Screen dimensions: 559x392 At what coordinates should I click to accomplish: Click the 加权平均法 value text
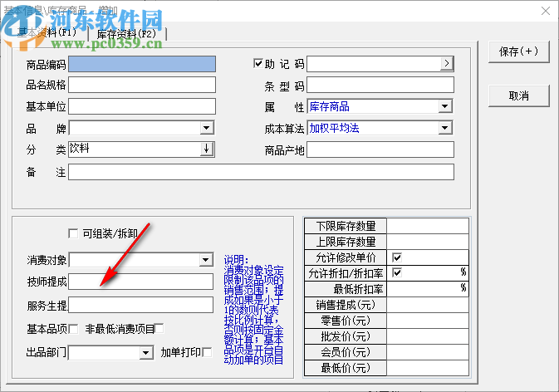point(334,128)
